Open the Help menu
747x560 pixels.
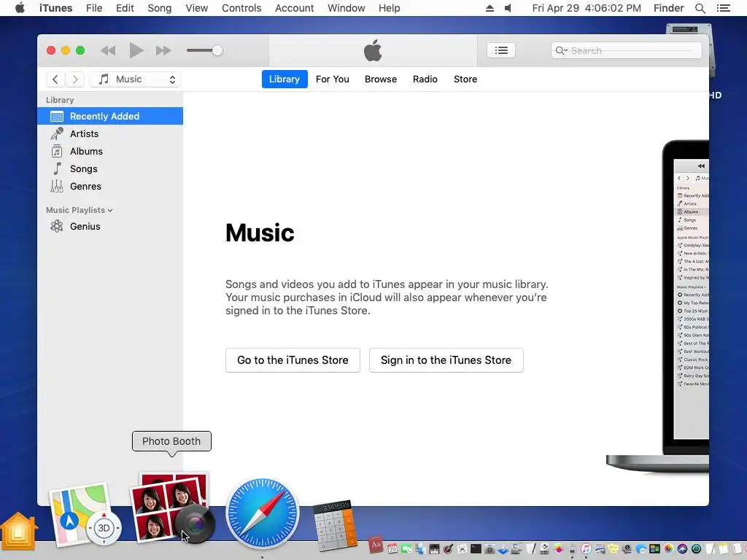(x=390, y=8)
